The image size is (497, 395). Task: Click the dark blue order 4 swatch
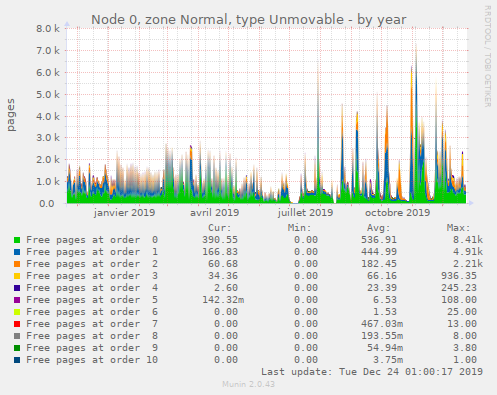tap(17, 288)
